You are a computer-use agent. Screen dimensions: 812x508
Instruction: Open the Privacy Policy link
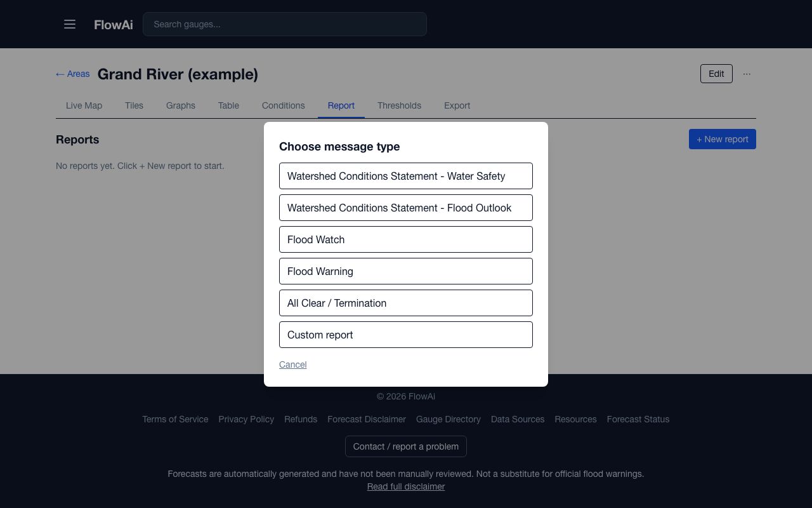(x=246, y=419)
